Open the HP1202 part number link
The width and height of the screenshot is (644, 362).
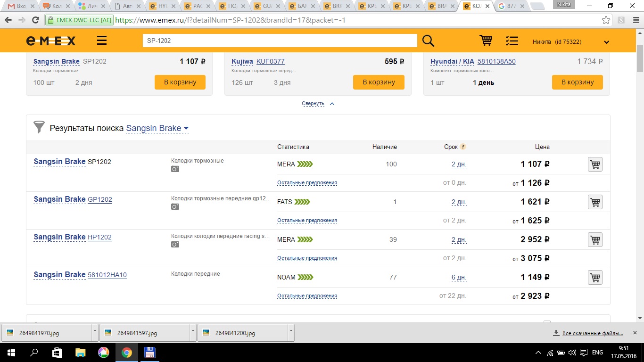99,237
